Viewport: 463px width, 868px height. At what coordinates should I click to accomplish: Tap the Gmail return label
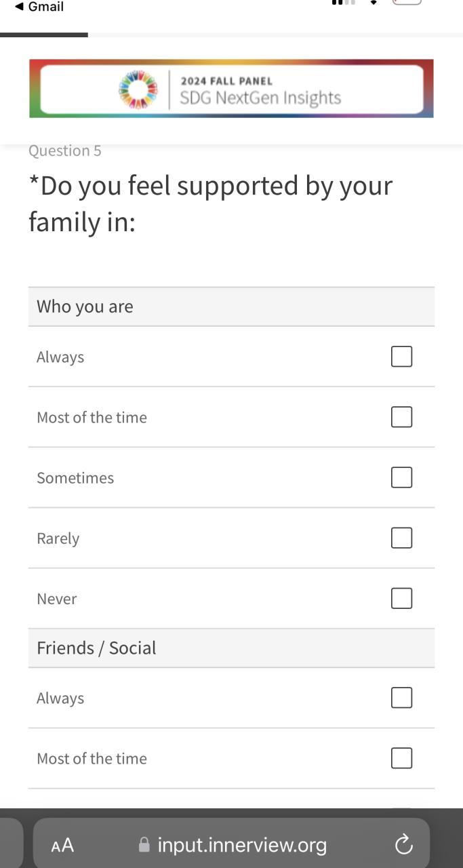point(45,7)
